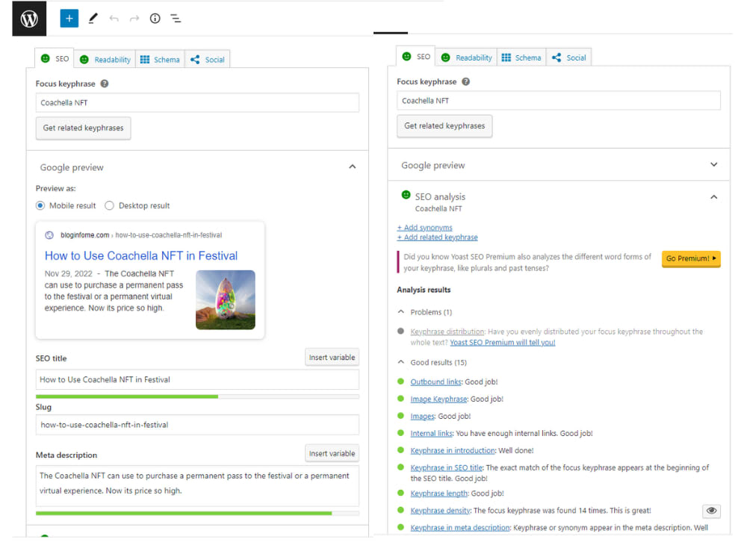The height and width of the screenshot is (560, 747).
Task: Collapse the Google preview section in left panel
Action: pos(352,167)
